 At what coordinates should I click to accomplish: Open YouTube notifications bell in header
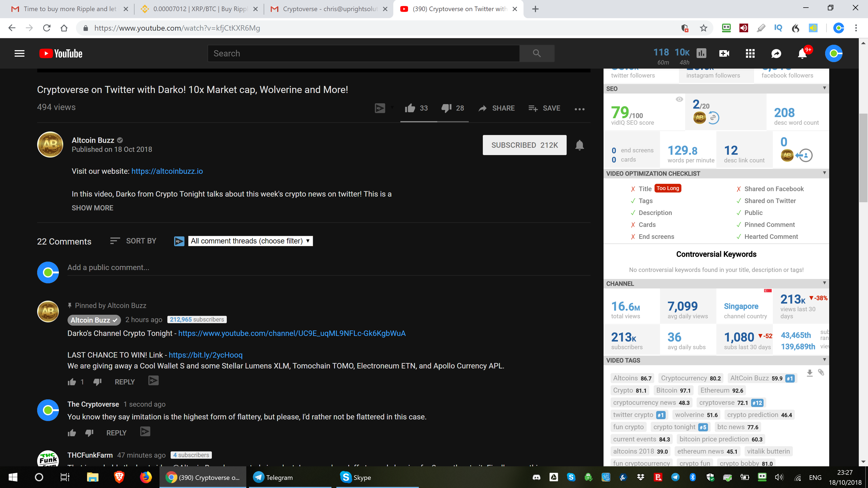[802, 53]
